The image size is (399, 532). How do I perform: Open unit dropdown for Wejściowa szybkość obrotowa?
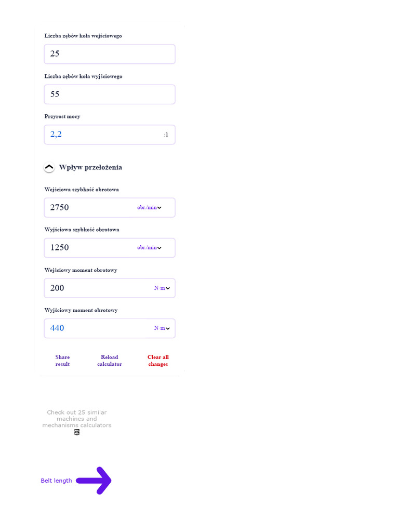click(150, 207)
